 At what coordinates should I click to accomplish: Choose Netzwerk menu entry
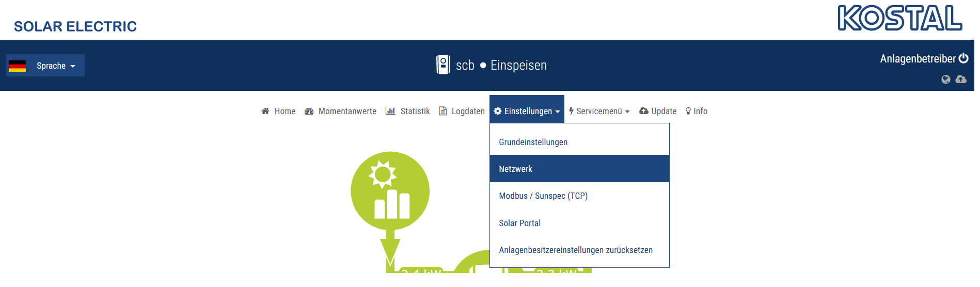[515, 169]
